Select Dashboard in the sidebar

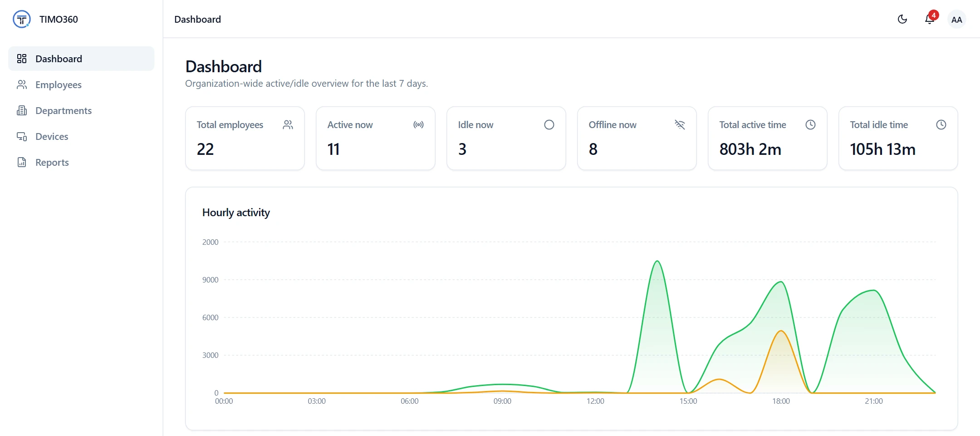pyautogui.click(x=81, y=59)
